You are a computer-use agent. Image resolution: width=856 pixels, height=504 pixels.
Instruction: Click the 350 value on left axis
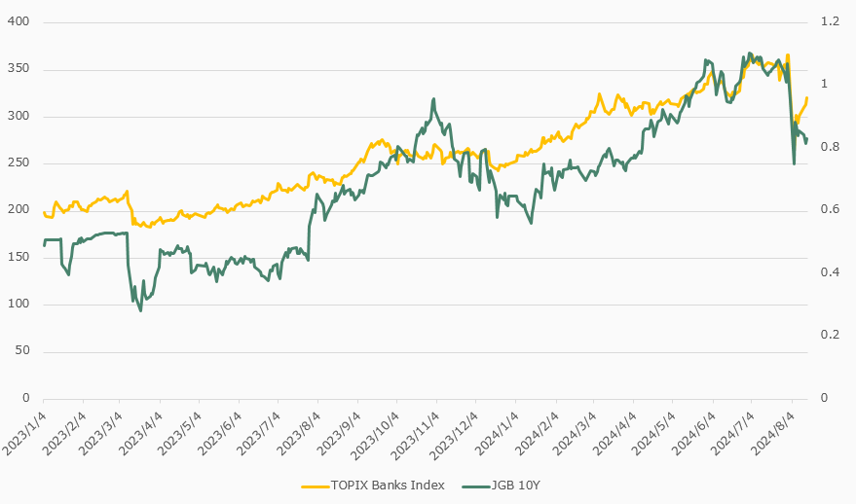(19, 69)
